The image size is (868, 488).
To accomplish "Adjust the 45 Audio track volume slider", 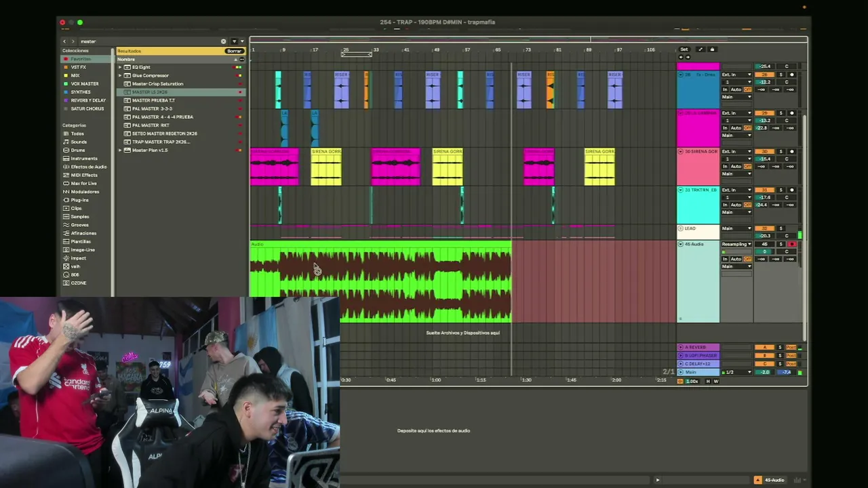I will click(x=765, y=251).
